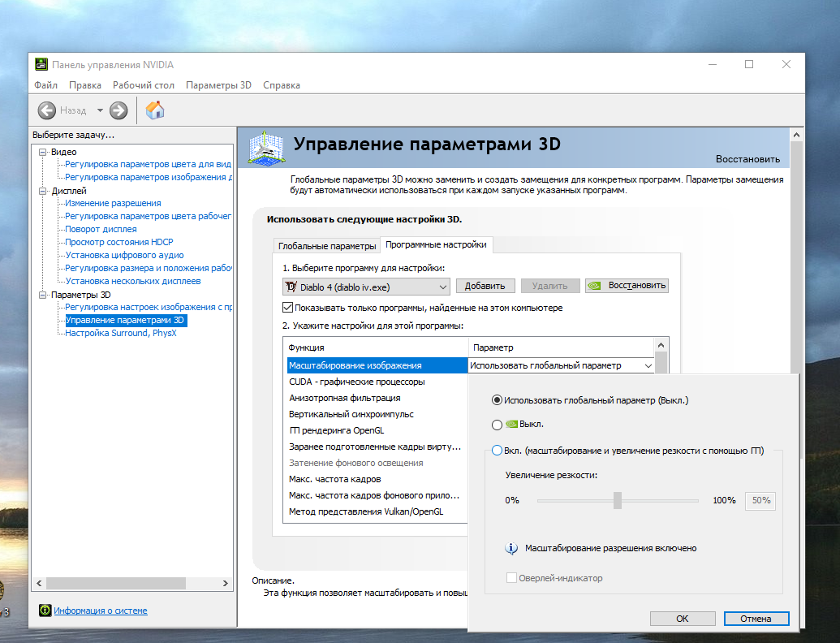Select 'Регулировка размера и положения' tree item
Screen dimensions: 840x643
149,268
